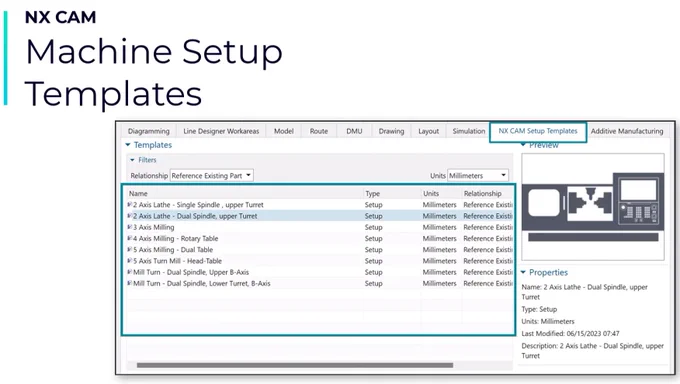Click the horizontal scrollbar under the templates list
680x384 pixels.
pyautogui.click(x=295, y=365)
